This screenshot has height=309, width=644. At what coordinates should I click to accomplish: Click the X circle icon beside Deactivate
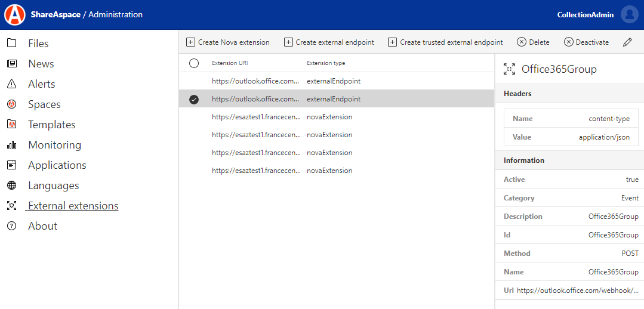click(x=568, y=42)
